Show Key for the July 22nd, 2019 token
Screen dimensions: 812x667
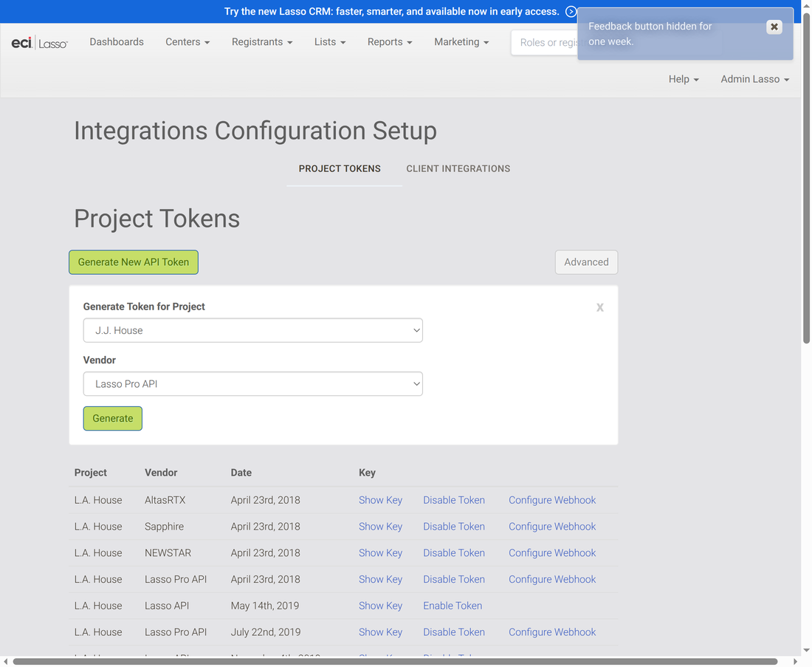(x=381, y=632)
